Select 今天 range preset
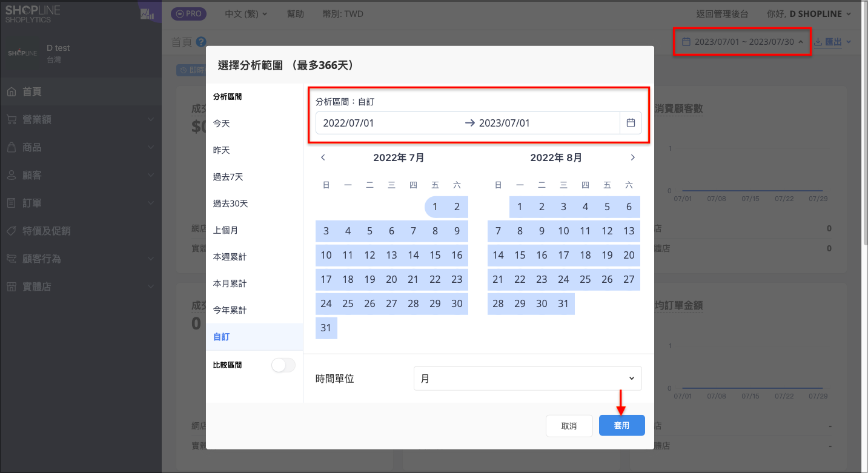 click(x=254, y=124)
